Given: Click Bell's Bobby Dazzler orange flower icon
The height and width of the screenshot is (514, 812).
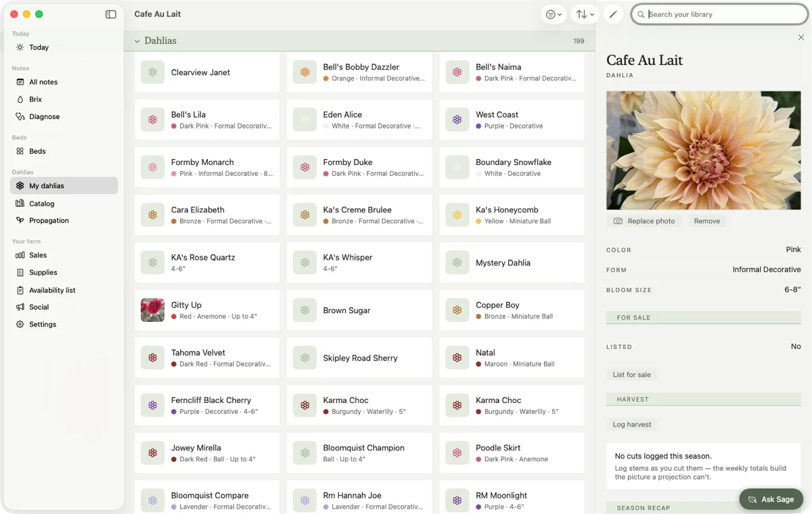Looking at the screenshot, I should point(305,72).
